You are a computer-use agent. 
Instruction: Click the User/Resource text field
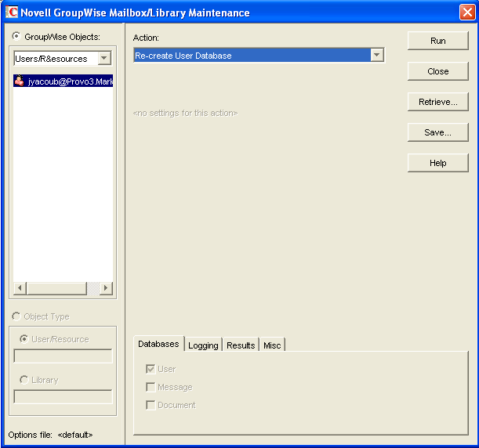63,356
